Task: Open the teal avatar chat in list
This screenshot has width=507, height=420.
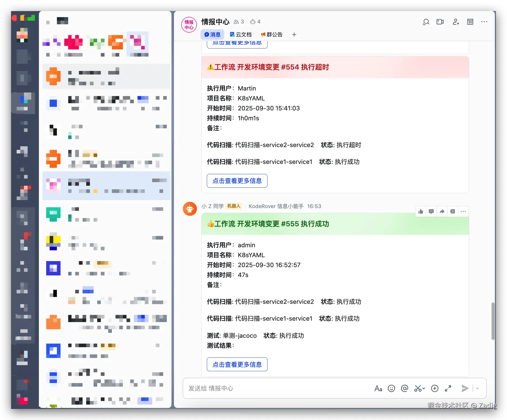Action: coord(107,214)
